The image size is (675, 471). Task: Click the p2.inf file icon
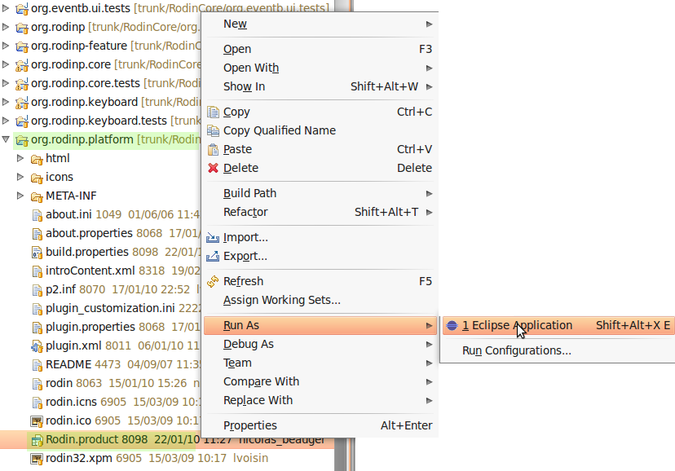point(37,290)
